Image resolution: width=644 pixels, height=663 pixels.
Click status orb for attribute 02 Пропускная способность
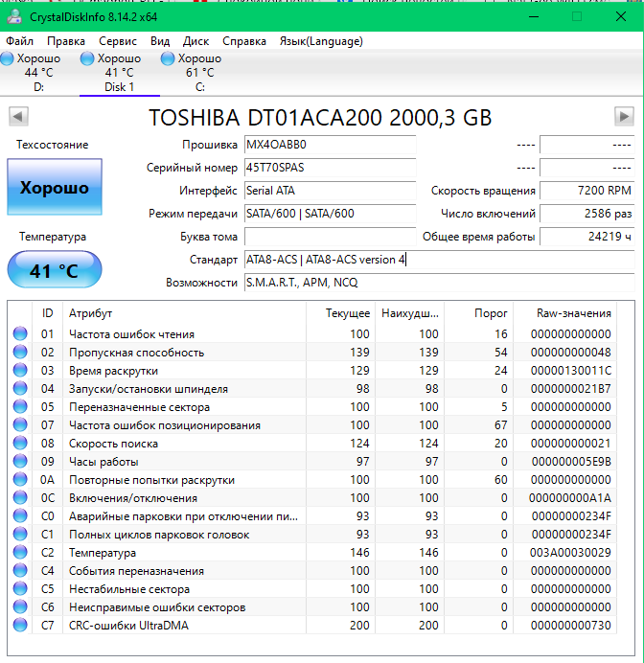click(x=20, y=352)
